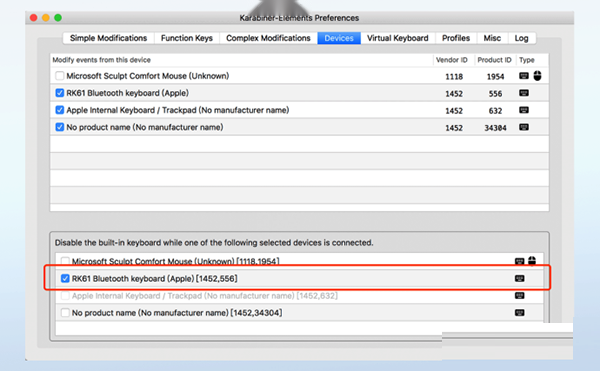Select product ID 632 cell
Image resolution: width=600 pixels, height=371 pixels.
(495, 111)
